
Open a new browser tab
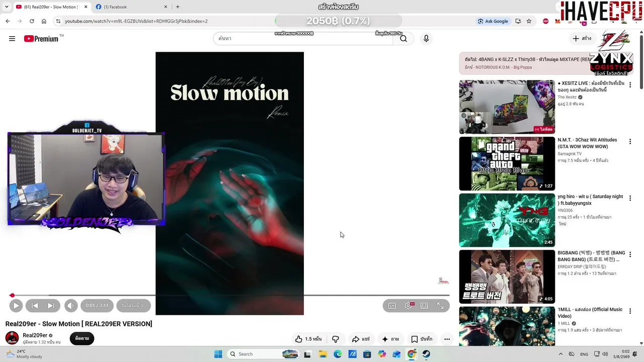click(x=178, y=7)
